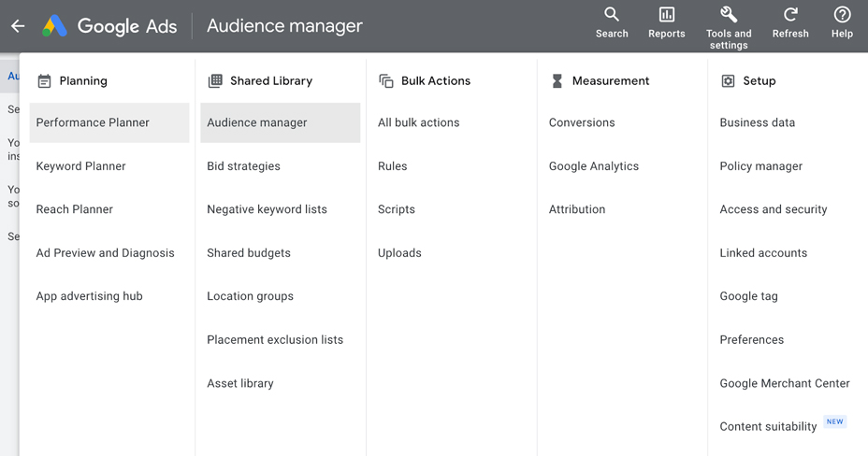
Task: Click the Audience manager page title
Action: tap(284, 26)
